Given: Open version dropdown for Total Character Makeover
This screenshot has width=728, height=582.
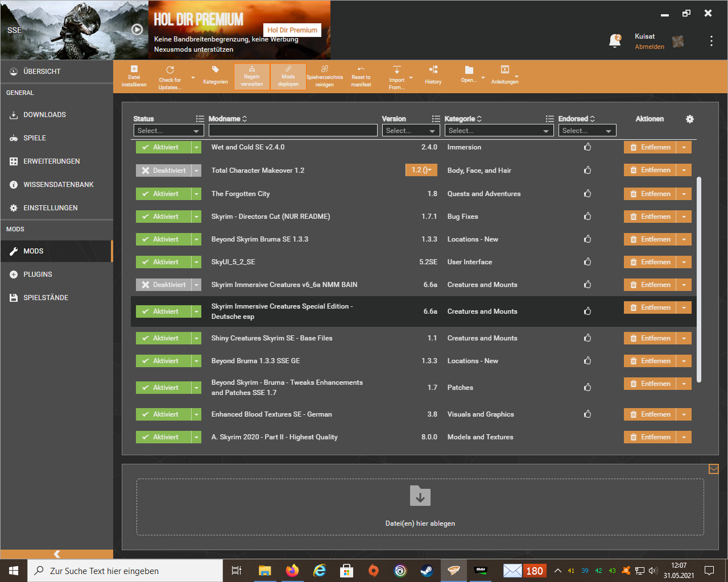Looking at the screenshot, I should click(x=421, y=171).
